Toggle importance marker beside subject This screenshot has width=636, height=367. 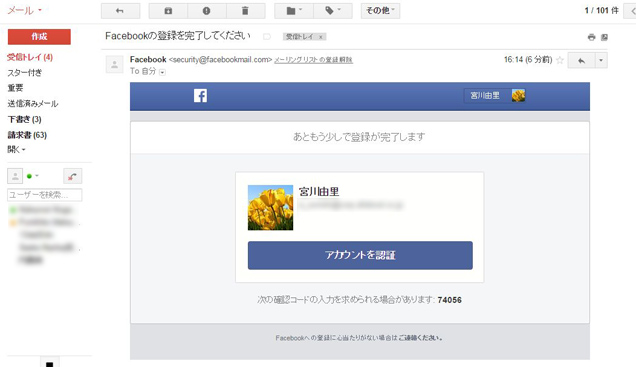point(266,36)
